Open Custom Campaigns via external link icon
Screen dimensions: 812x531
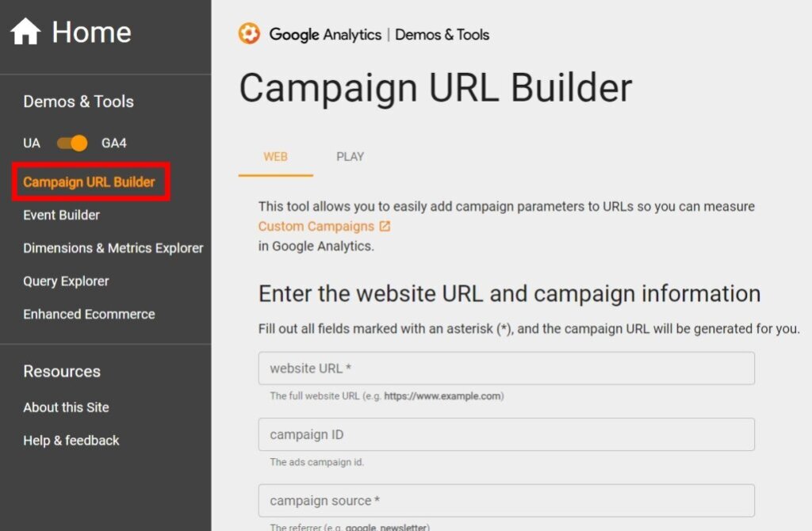coord(385,225)
